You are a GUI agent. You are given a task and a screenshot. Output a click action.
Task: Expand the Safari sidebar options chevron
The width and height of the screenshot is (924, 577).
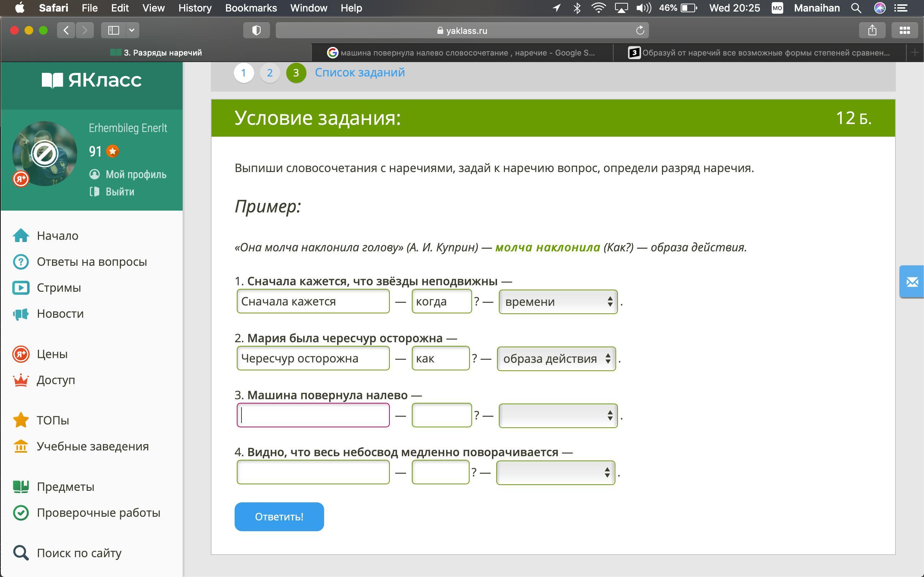132,31
